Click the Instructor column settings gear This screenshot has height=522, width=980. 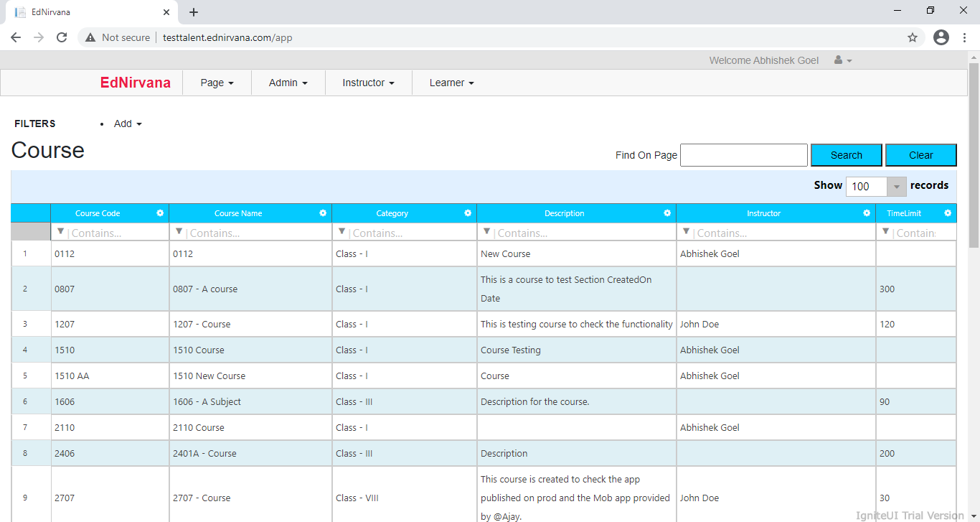coord(867,213)
